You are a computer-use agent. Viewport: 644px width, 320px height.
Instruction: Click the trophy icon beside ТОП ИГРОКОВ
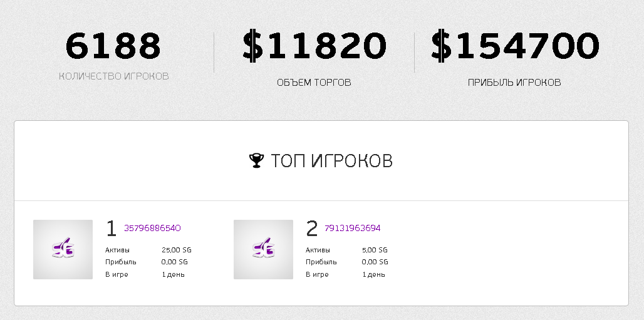[256, 160]
